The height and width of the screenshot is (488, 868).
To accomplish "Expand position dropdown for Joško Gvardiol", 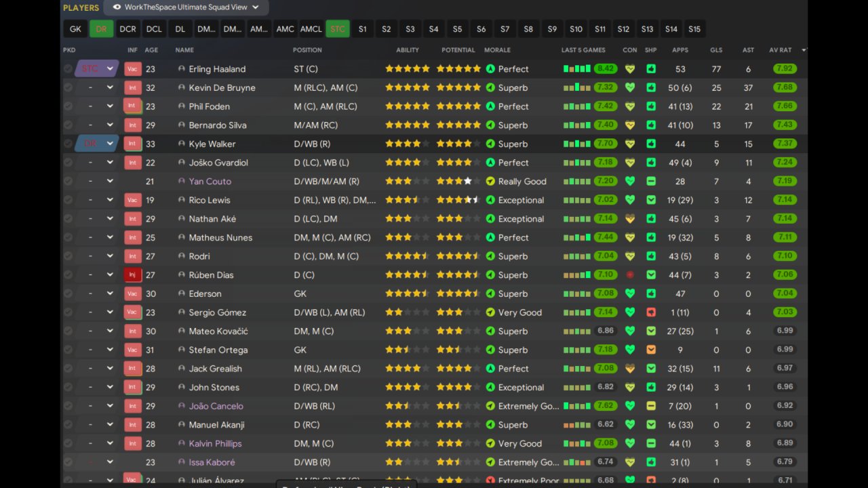I will click(x=110, y=163).
